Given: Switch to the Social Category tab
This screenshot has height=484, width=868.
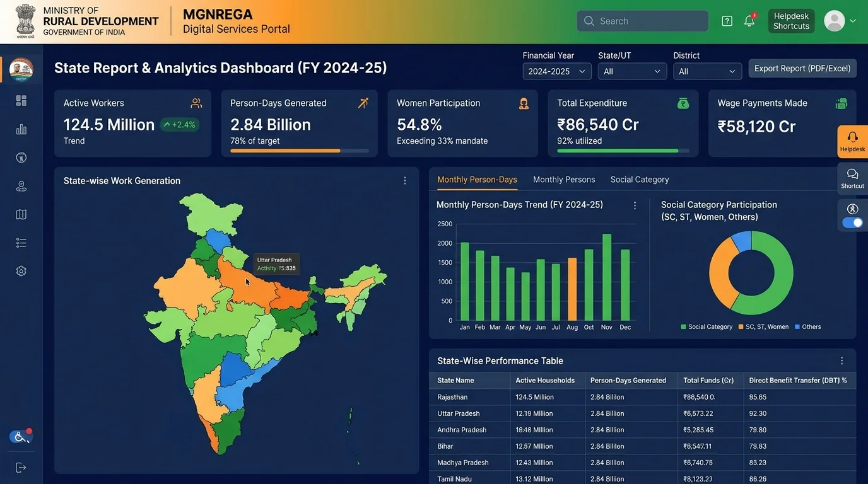Looking at the screenshot, I should click(640, 180).
